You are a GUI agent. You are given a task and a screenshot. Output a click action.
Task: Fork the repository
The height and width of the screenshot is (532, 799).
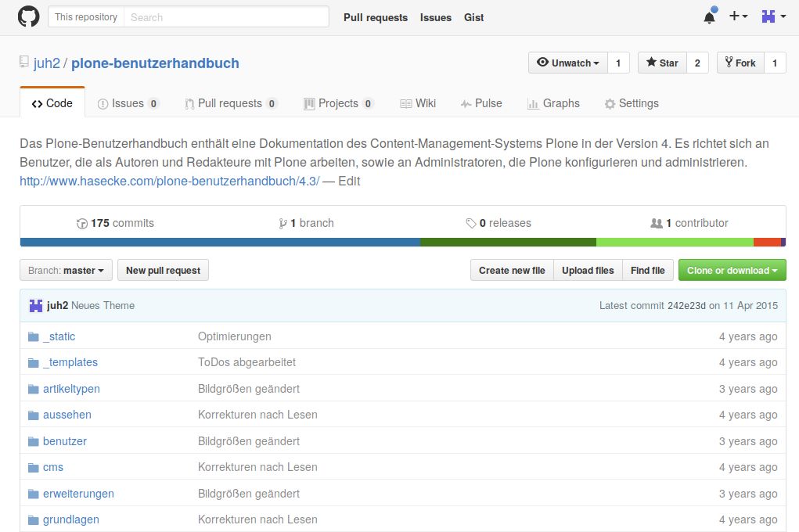tap(739, 62)
